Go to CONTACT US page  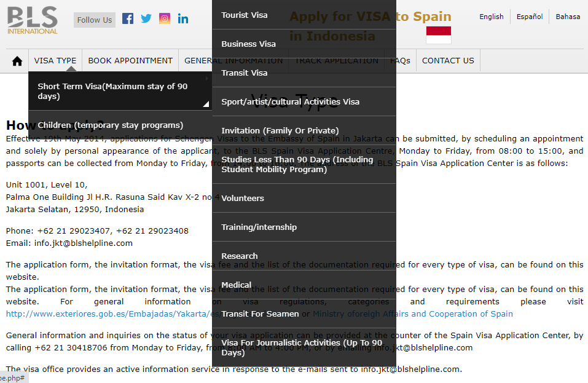click(x=448, y=61)
